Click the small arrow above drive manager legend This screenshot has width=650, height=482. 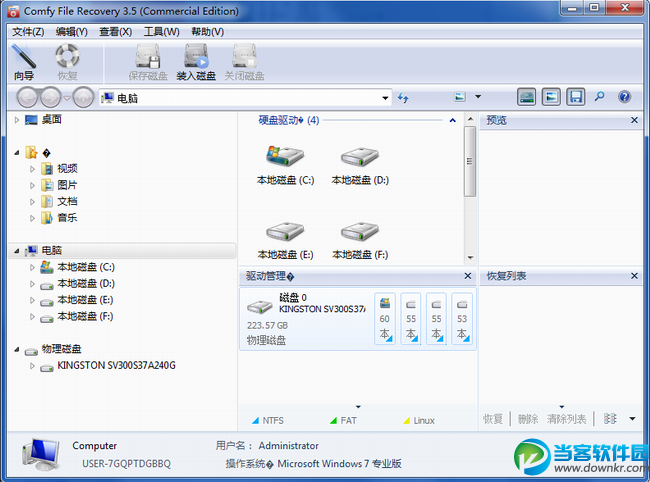click(358, 407)
